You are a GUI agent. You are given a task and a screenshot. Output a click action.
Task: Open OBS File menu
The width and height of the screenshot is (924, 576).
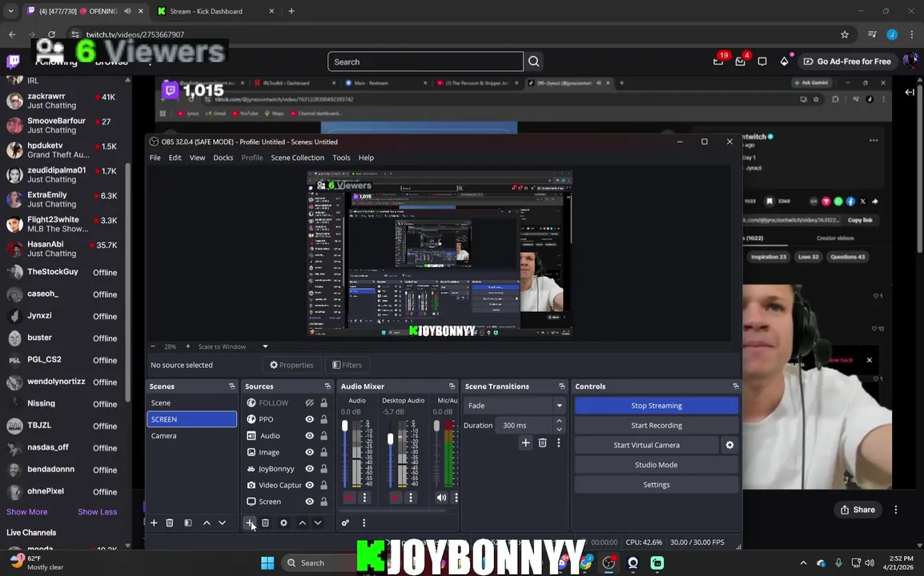coord(155,158)
